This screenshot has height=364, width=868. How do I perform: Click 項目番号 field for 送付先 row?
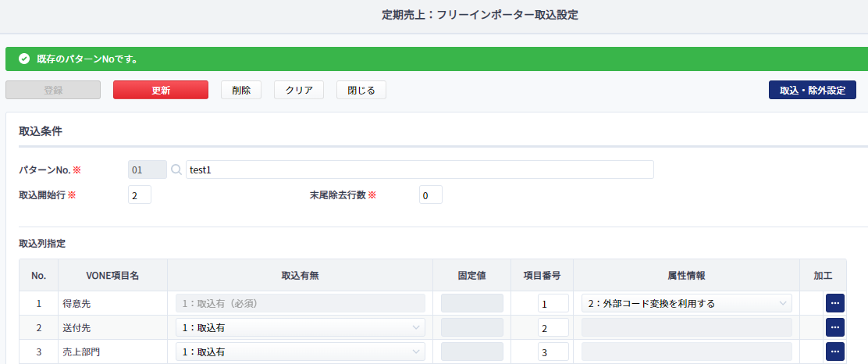pyautogui.click(x=553, y=328)
